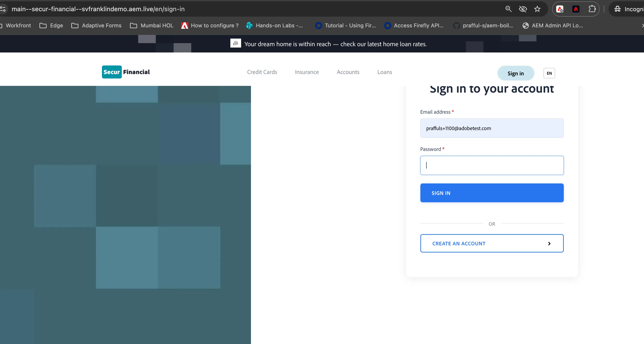Click the site information icon in address bar
Viewport: 644px width, 344px height.
click(x=3, y=9)
